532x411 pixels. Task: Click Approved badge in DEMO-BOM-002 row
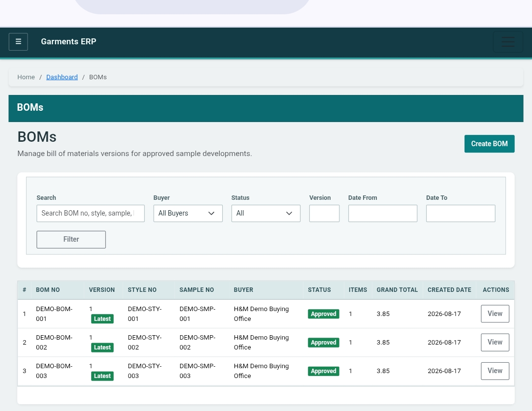coord(323,343)
